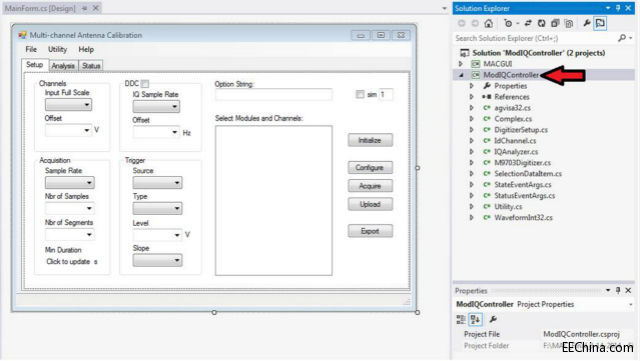Collapse the ModIQController project node
The height and width of the screenshot is (361, 640).
tap(461, 75)
